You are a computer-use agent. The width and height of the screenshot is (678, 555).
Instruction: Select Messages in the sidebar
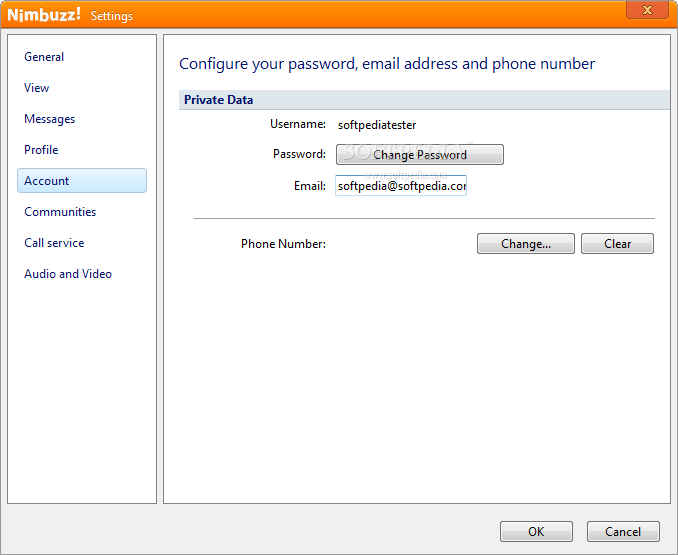[x=49, y=119]
